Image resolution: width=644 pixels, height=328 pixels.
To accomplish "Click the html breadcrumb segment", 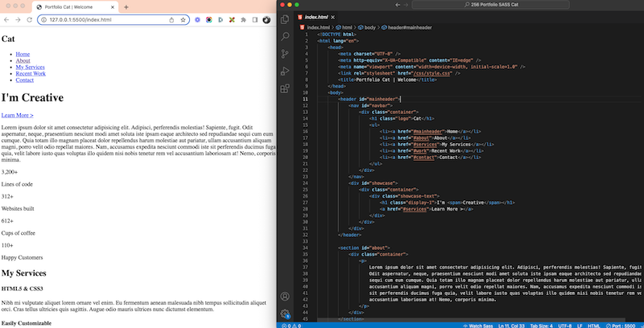I will point(345,27).
